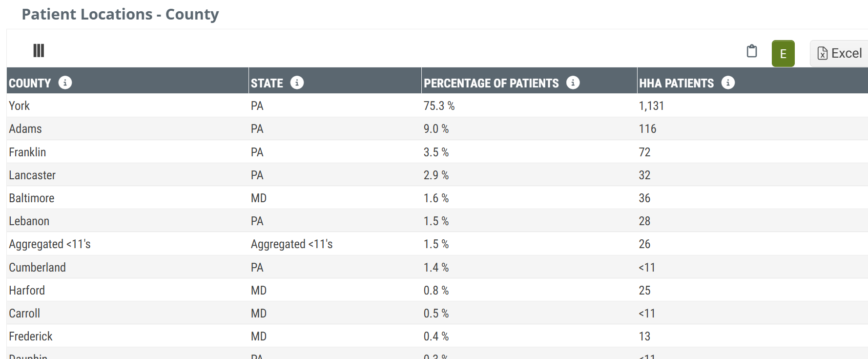Image resolution: width=868 pixels, height=359 pixels.
Task: Click the Franklin county cell
Action: [27, 152]
